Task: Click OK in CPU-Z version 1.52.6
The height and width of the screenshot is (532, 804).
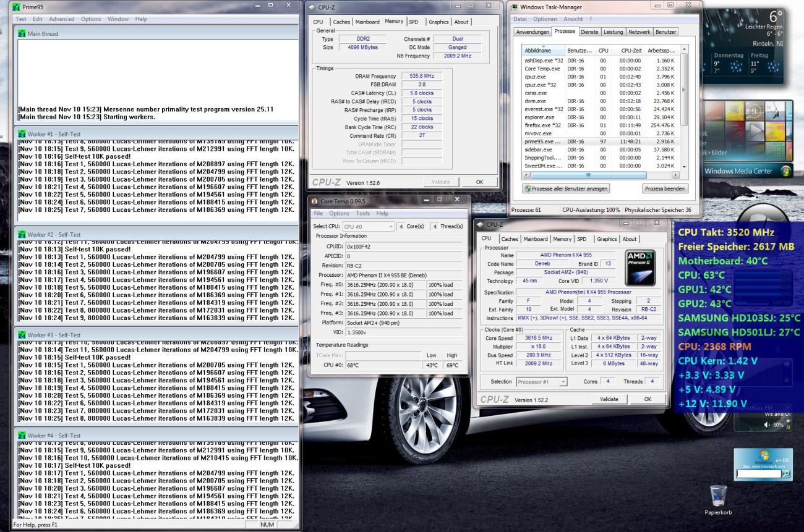Action: tap(479, 182)
